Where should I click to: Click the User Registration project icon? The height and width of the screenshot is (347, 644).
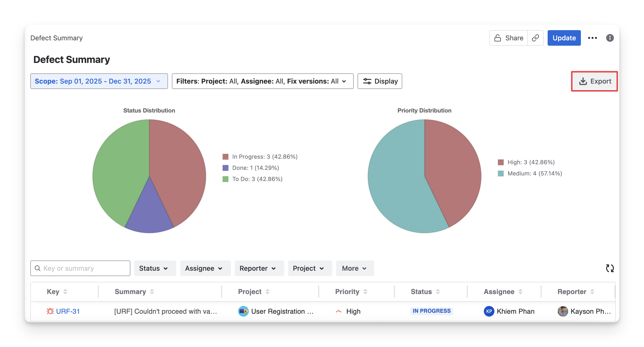pos(243,311)
